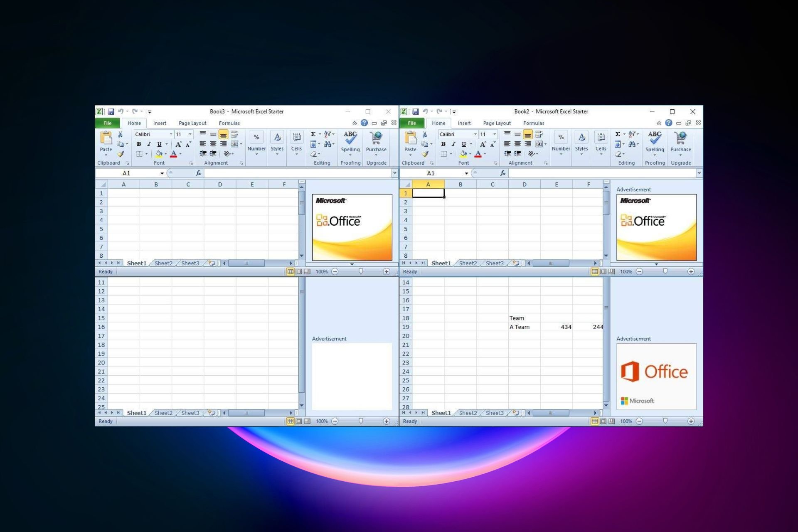Expand the formula bar chevron in Book2
The width and height of the screenshot is (798, 532).
(x=699, y=173)
